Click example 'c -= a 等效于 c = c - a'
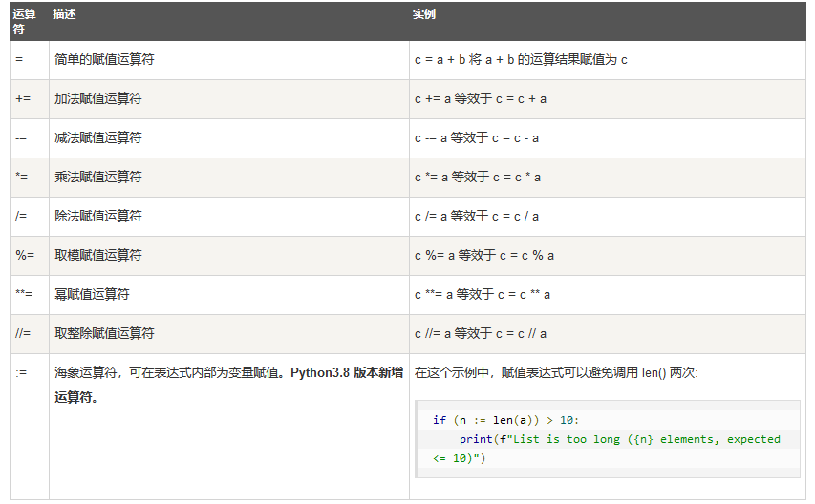Image resolution: width=815 pixels, height=504 pixels. 477,138
